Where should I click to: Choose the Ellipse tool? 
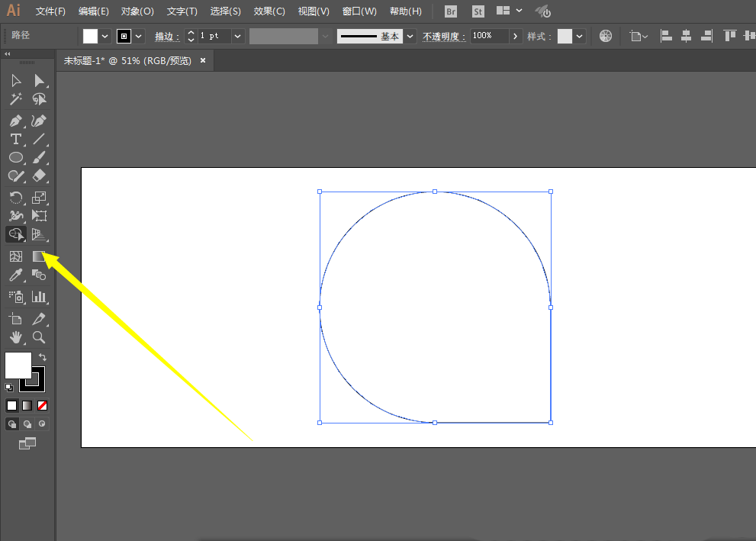click(x=15, y=157)
